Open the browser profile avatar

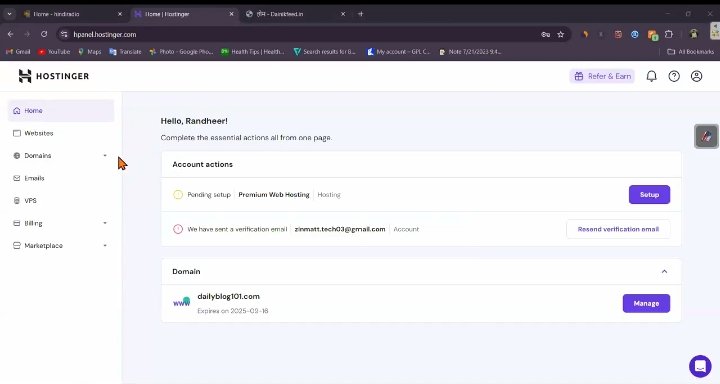[x=694, y=34]
